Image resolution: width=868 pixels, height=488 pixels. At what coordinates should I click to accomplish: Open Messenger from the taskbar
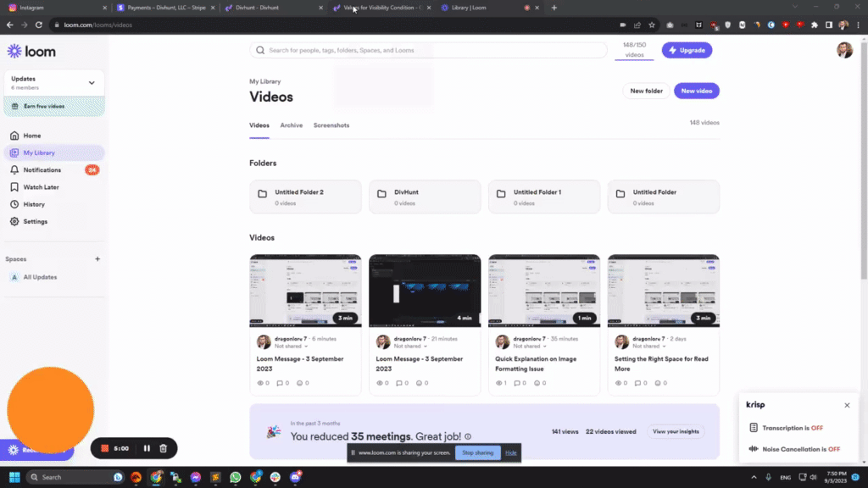(x=196, y=477)
